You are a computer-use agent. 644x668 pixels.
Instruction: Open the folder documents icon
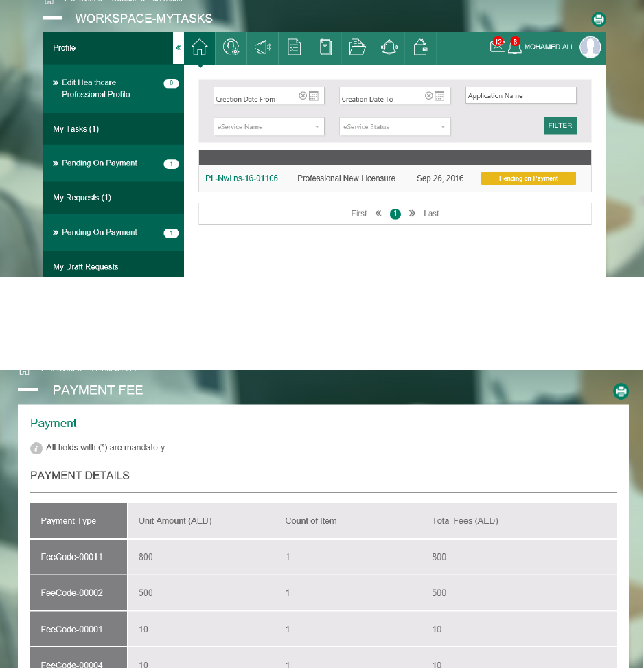(x=357, y=47)
